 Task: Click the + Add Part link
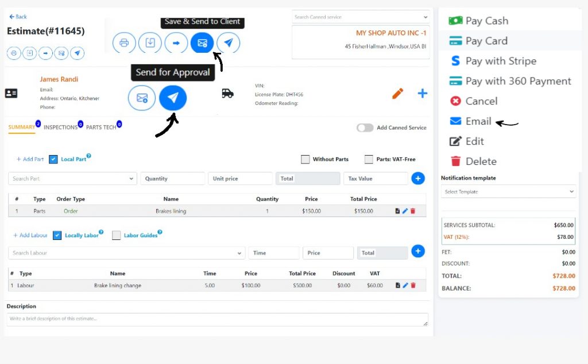[x=30, y=159]
